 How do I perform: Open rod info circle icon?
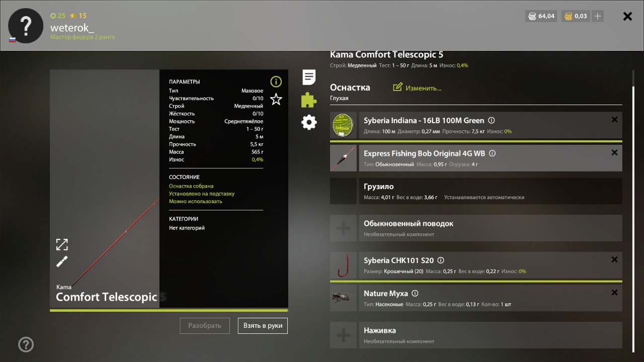point(276,81)
